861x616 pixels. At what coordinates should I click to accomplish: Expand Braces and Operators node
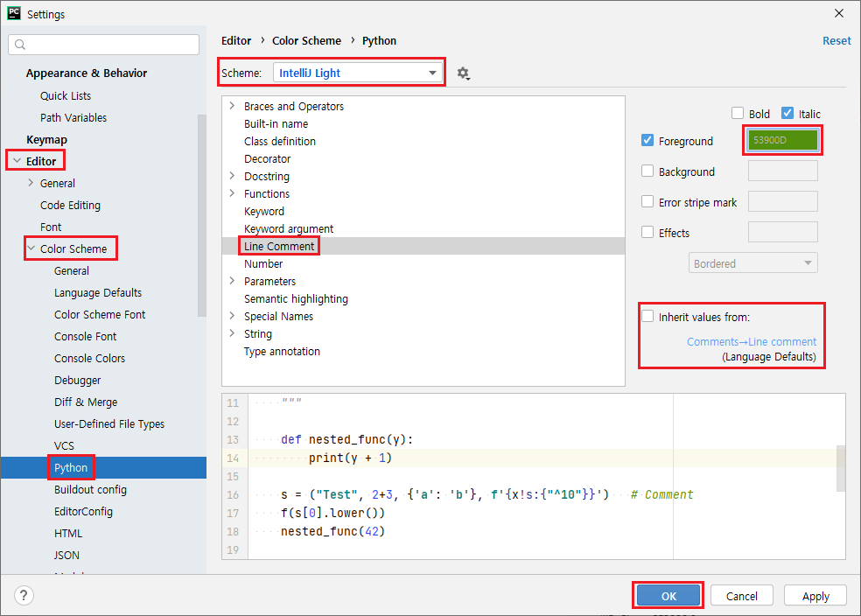232,106
